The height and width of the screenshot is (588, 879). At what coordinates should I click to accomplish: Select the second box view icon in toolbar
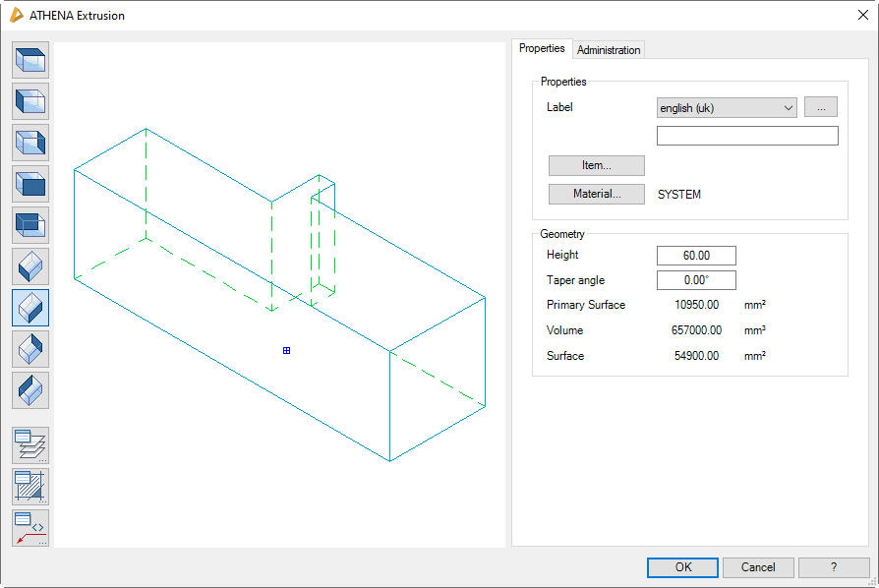pos(30,101)
